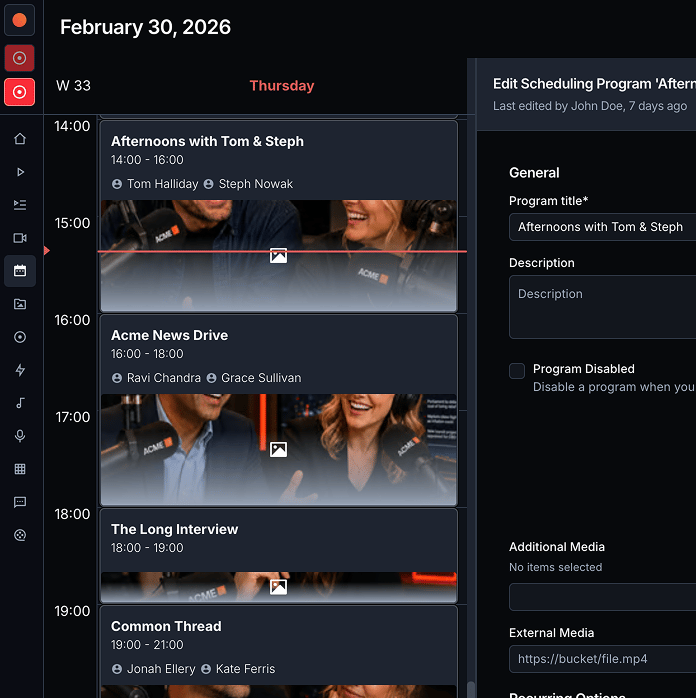Open the playlist queue sidebar icon
This screenshot has width=696, height=698.
click(x=20, y=205)
